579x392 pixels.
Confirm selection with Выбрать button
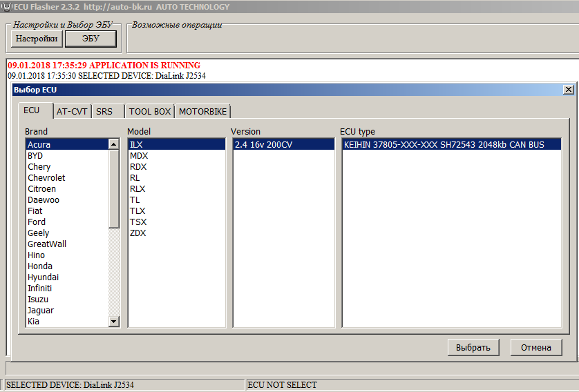tap(473, 347)
